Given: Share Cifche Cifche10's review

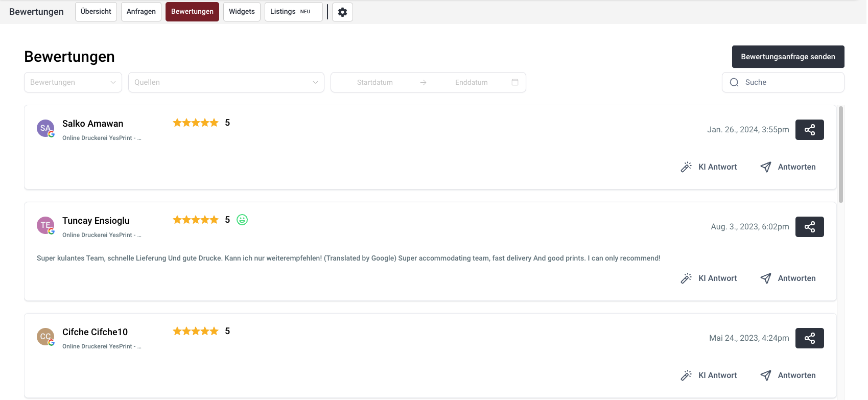Looking at the screenshot, I should click(809, 338).
